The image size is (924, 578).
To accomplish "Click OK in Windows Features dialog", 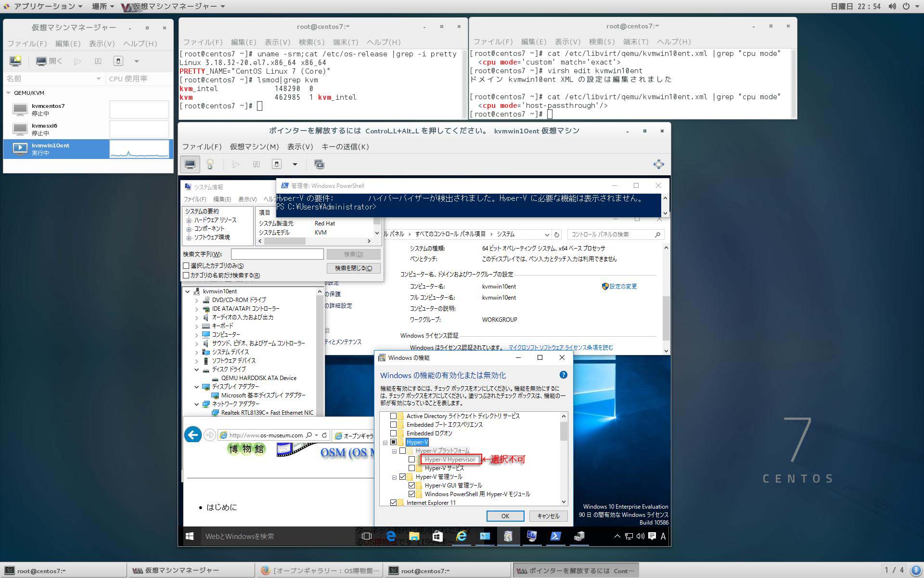I will [505, 516].
